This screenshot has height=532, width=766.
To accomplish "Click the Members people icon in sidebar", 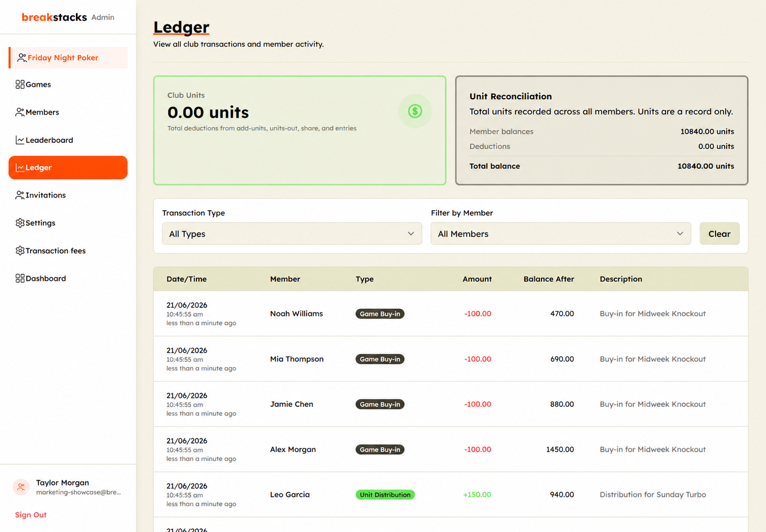I will click(x=20, y=112).
